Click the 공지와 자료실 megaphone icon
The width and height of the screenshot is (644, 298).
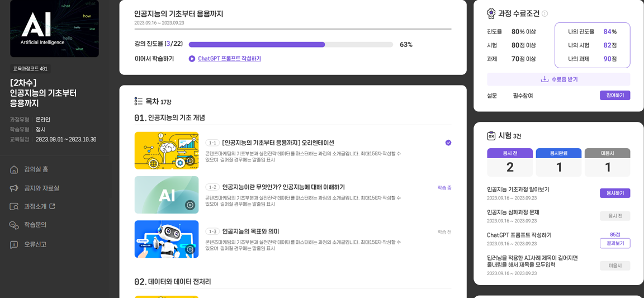coord(15,188)
